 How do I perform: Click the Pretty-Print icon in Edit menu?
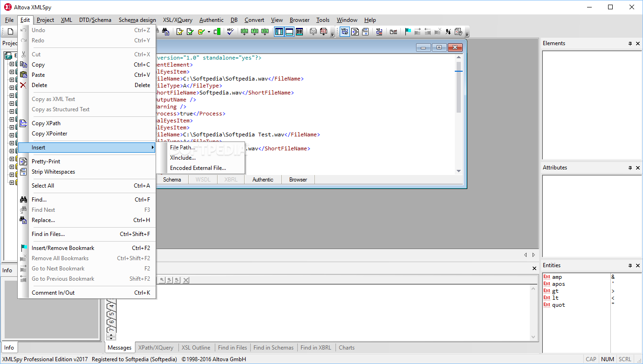[23, 162]
